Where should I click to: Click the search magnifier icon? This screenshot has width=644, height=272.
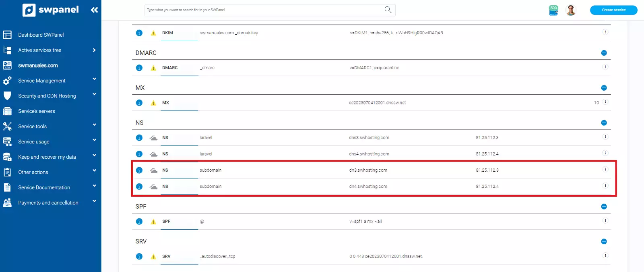388,10
